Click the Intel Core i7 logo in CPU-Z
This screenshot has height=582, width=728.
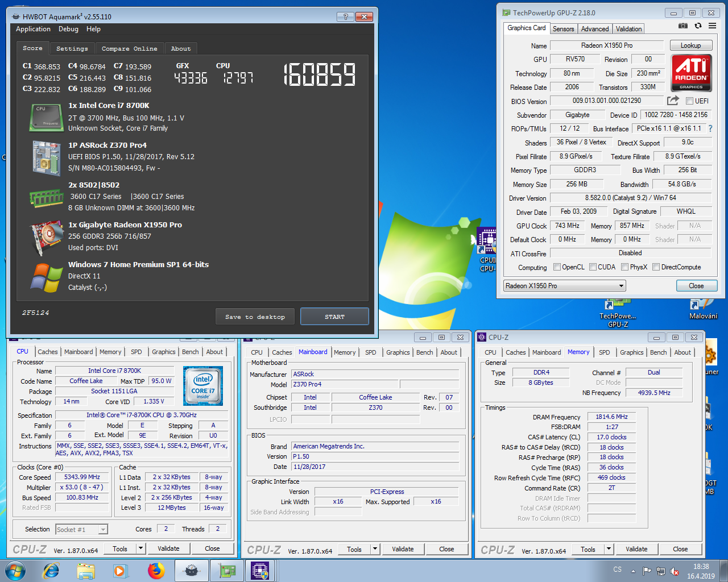click(x=203, y=385)
